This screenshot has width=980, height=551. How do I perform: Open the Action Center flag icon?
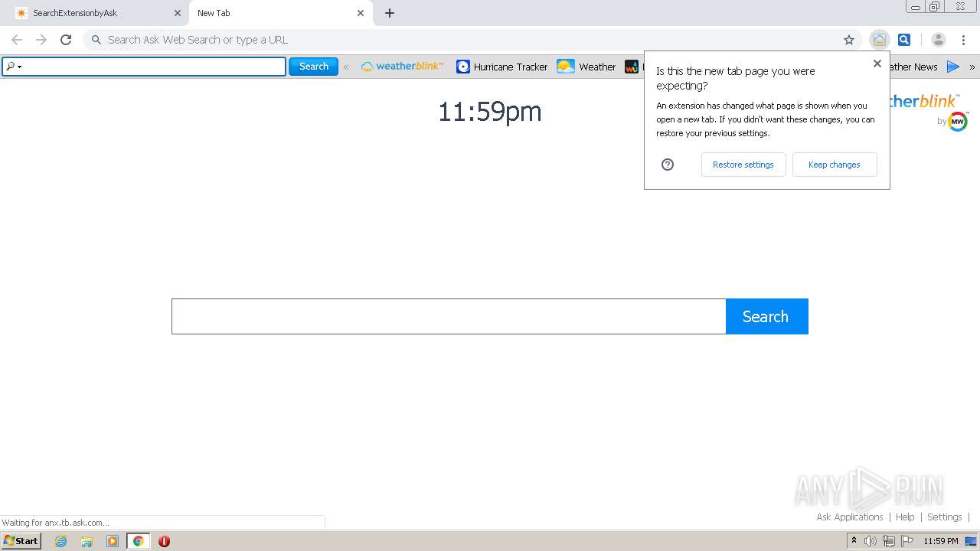(x=907, y=541)
